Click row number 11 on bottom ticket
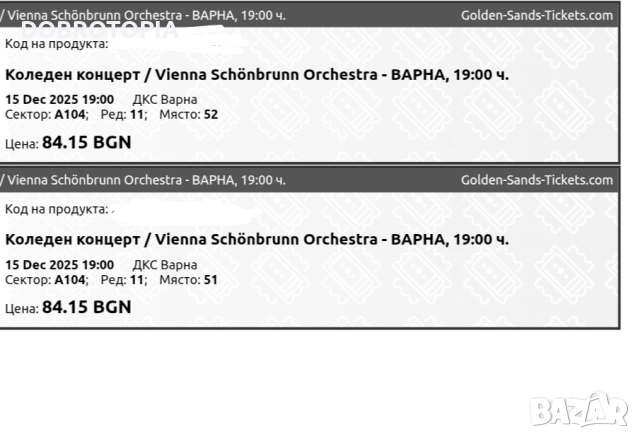Screen dimensions: 640x439 (x=137, y=279)
